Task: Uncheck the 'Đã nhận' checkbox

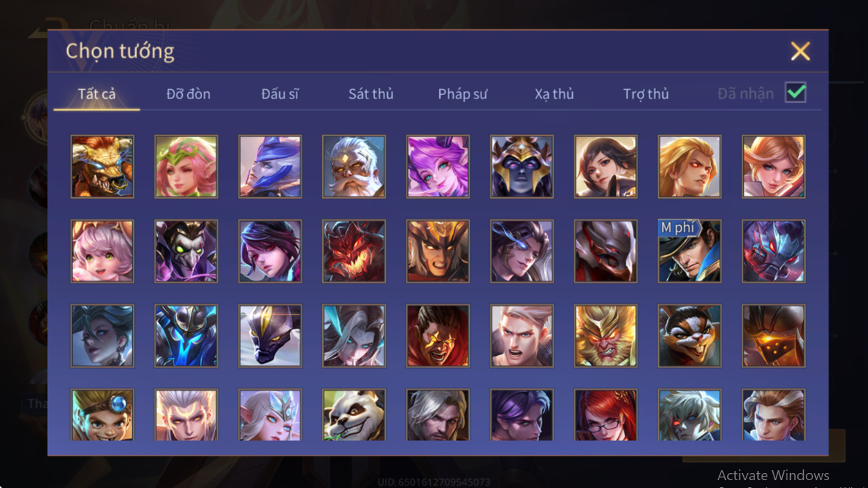Action: [x=795, y=93]
